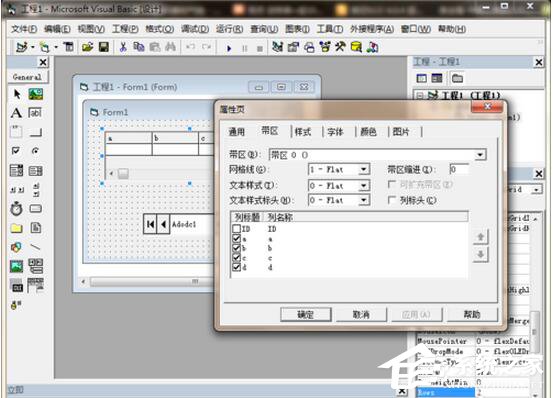Screen dimensions: 553x398
Task: Select the CheckBox tool in the toolbox
Action: tap(16, 151)
